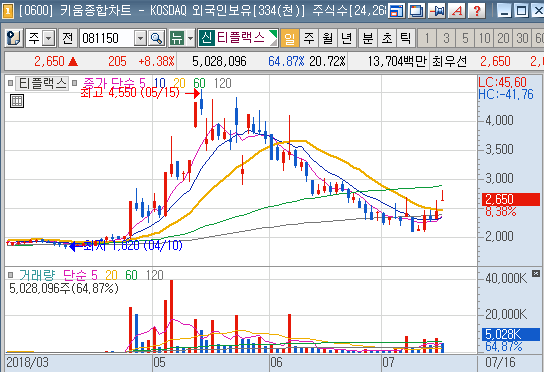Expand the 주 dropdown arrow
544x372 pixels.
pos(49,38)
